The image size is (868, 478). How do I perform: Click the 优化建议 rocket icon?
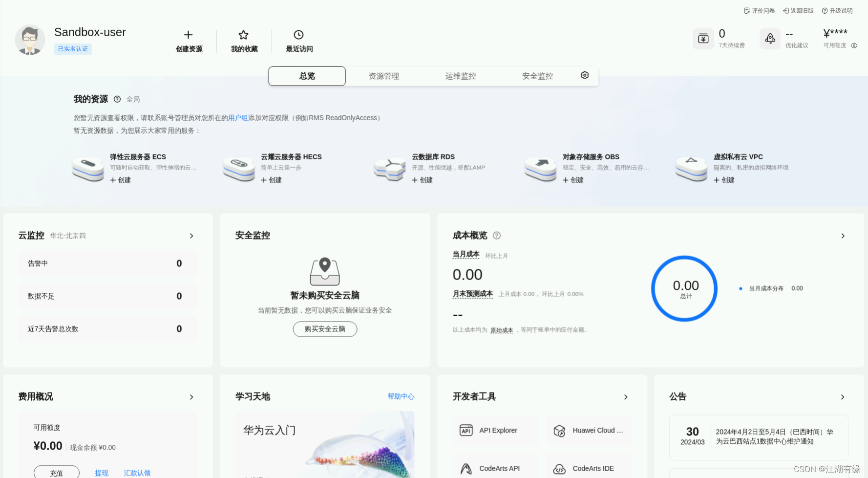coord(770,39)
